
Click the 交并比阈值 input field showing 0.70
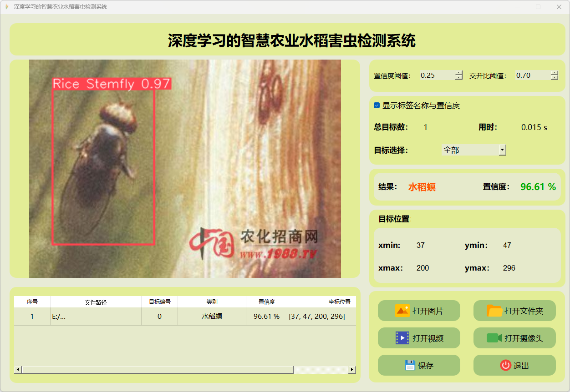(x=533, y=75)
